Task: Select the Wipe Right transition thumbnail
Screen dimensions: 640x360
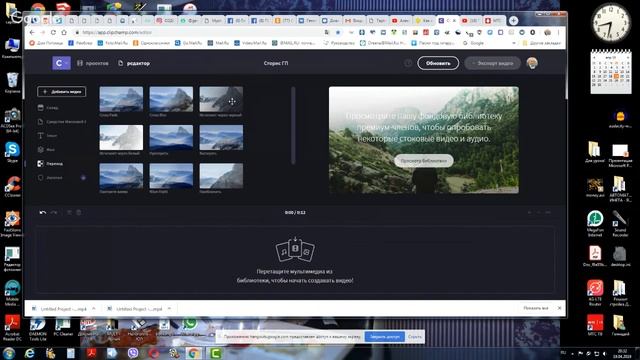Action: (x=171, y=176)
